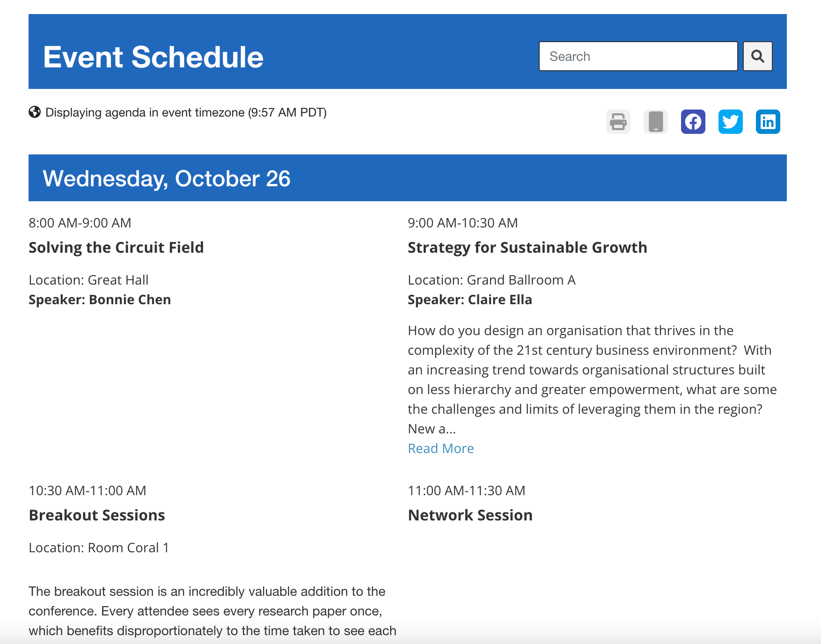The image size is (821, 644).
Task: Start a search with the magnifier icon
Action: click(757, 56)
